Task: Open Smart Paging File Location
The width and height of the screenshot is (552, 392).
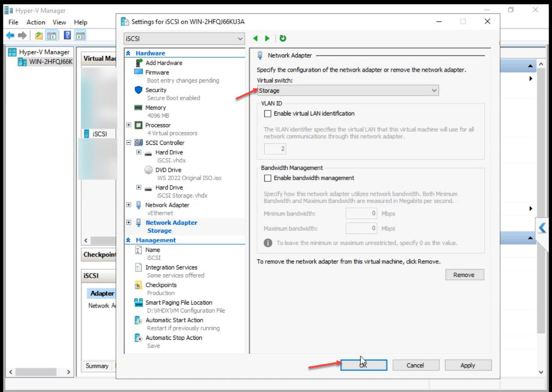Action: point(179,302)
